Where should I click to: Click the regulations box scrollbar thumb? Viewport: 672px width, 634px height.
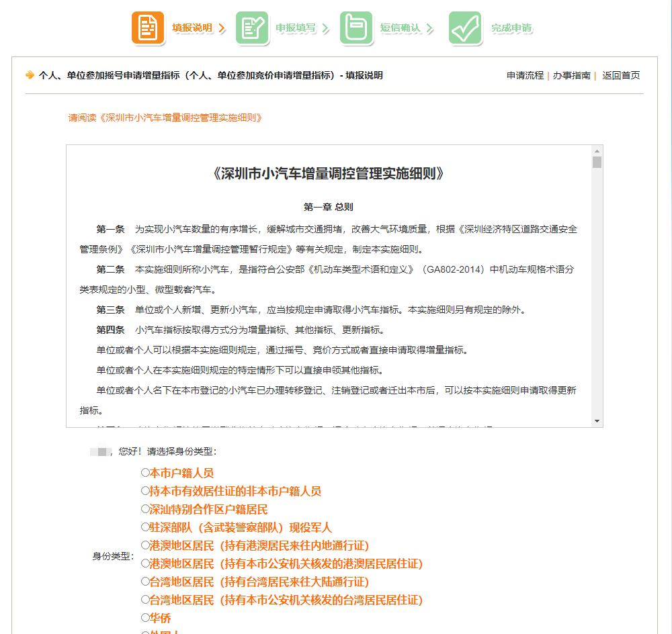pos(597,162)
